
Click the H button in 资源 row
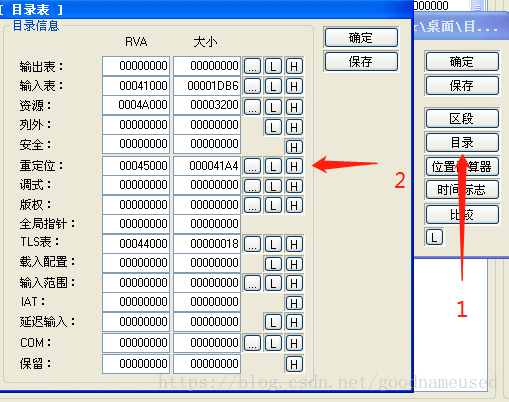[x=294, y=107]
